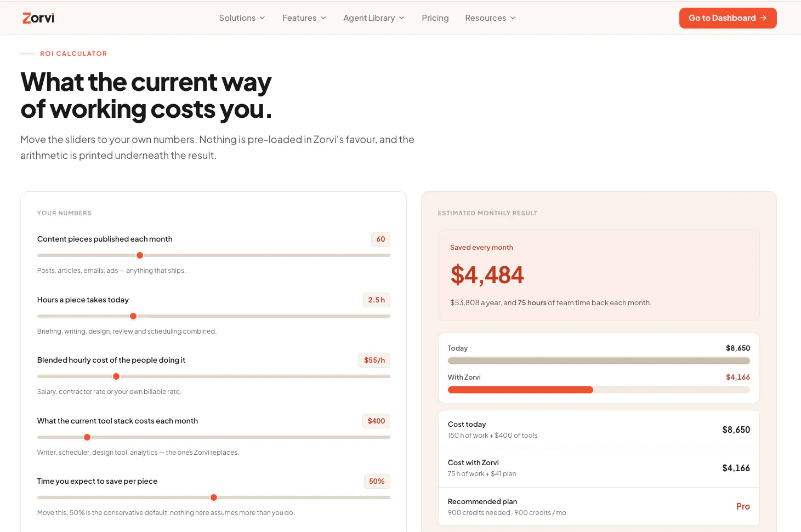The image size is (801, 532).
Task: Click the 60 content pieces value badge
Action: pos(380,239)
